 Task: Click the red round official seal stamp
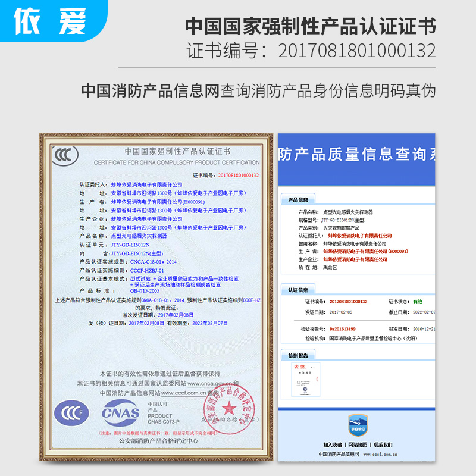[x=229, y=409]
